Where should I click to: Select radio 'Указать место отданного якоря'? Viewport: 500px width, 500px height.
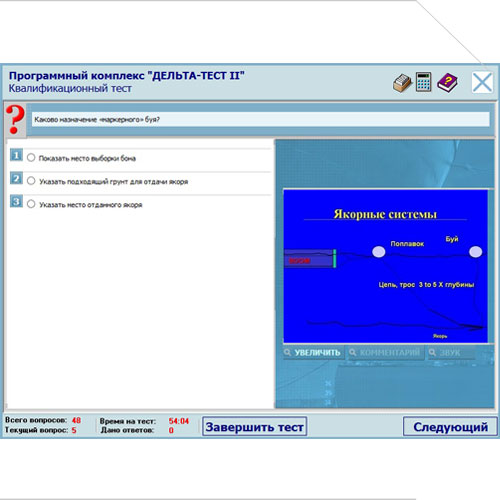pyautogui.click(x=31, y=204)
